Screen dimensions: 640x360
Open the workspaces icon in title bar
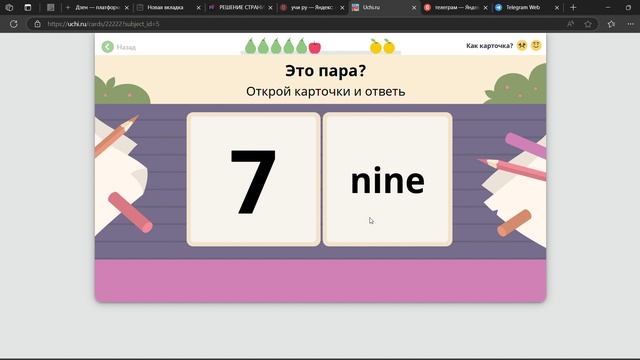coord(9,7)
